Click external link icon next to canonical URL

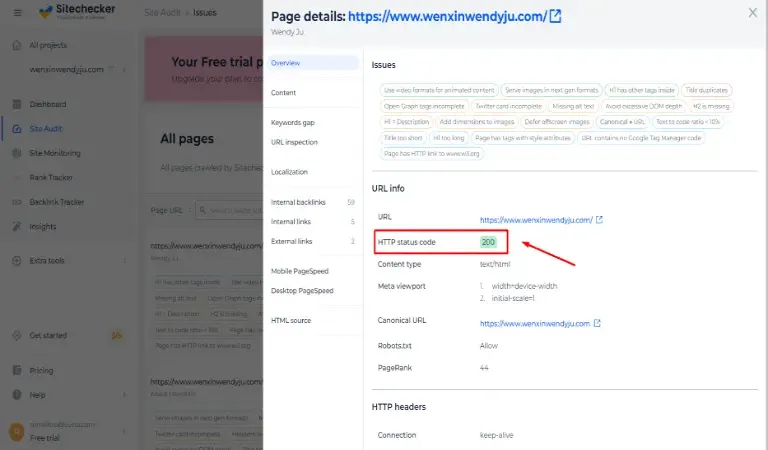pos(597,324)
